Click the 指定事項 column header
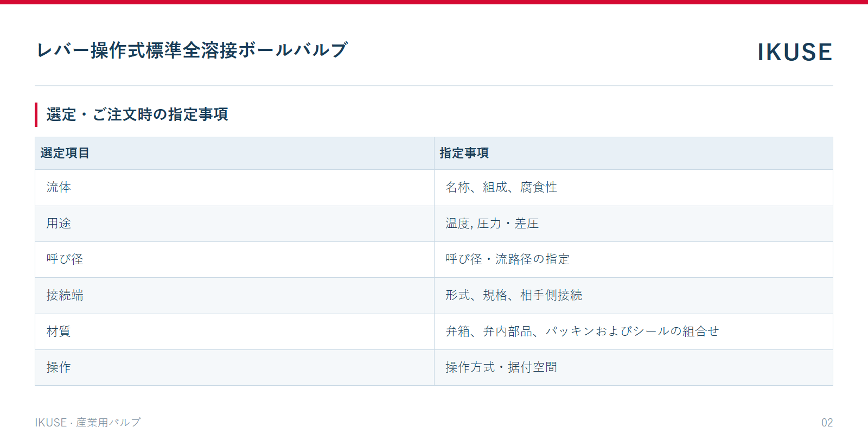Screen dimensions: 868x446 pos(634,153)
